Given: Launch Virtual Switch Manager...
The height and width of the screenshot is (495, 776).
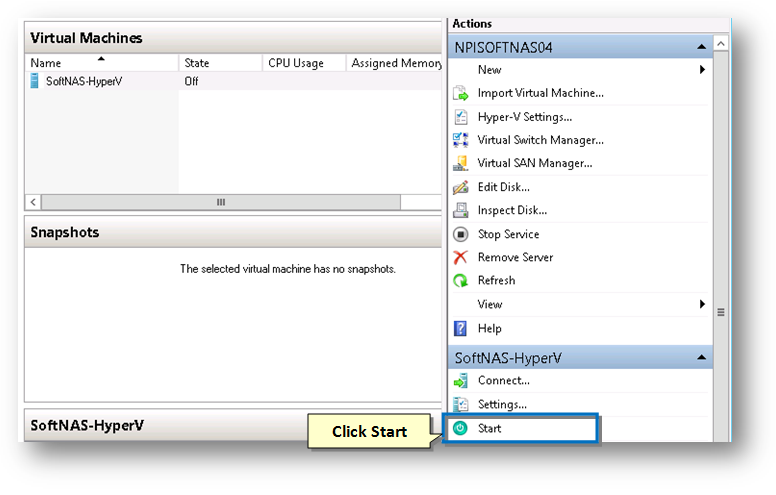Looking at the screenshot, I should tap(540, 140).
